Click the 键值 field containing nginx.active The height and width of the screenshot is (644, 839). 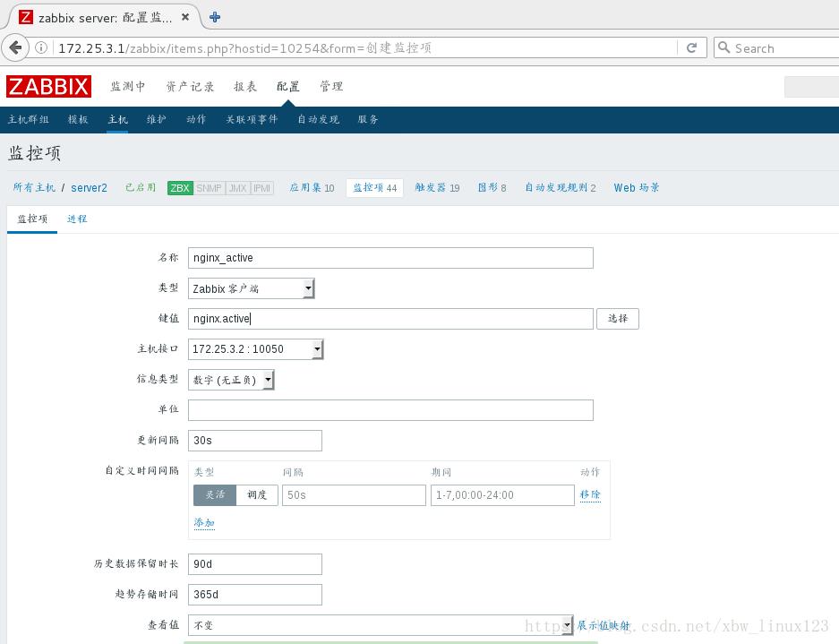(x=390, y=319)
